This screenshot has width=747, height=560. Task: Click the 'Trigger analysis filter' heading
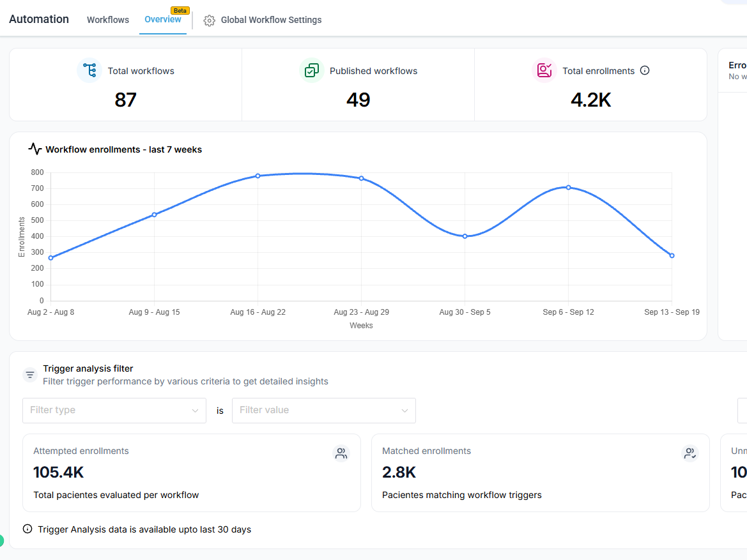click(x=88, y=368)
